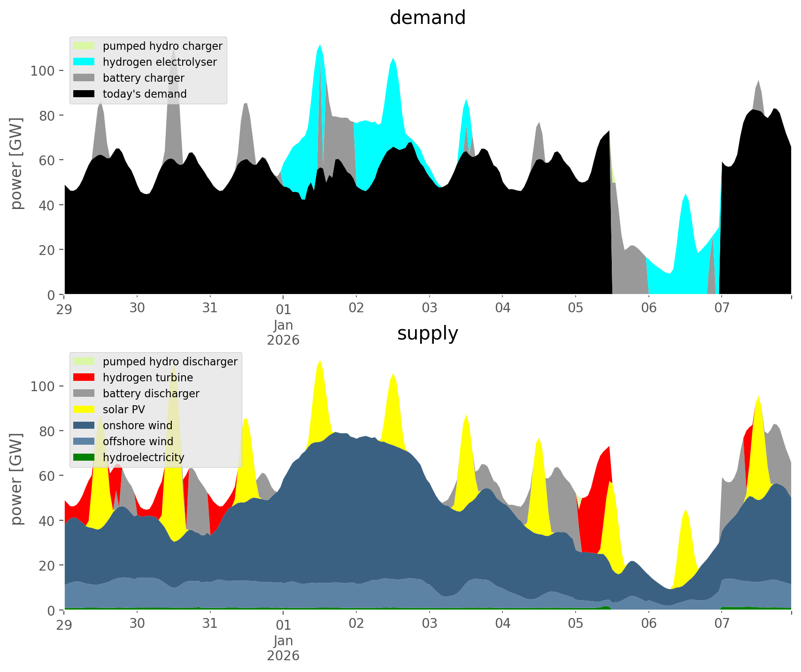Click the "supply" chart title
Image resolution: width=801 pixels, height=672 pixels.
click(427, 333)
